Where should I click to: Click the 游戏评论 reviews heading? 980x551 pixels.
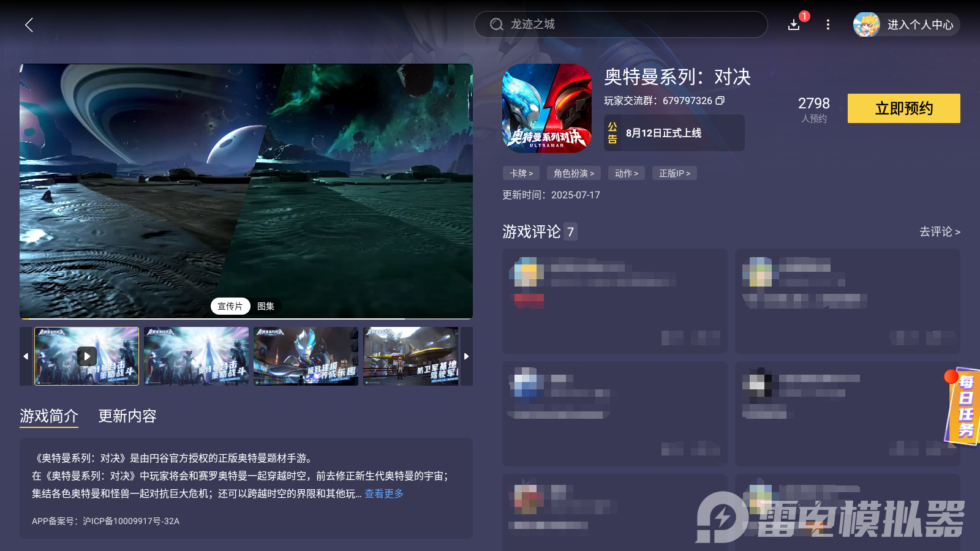(x=532, y=231)
